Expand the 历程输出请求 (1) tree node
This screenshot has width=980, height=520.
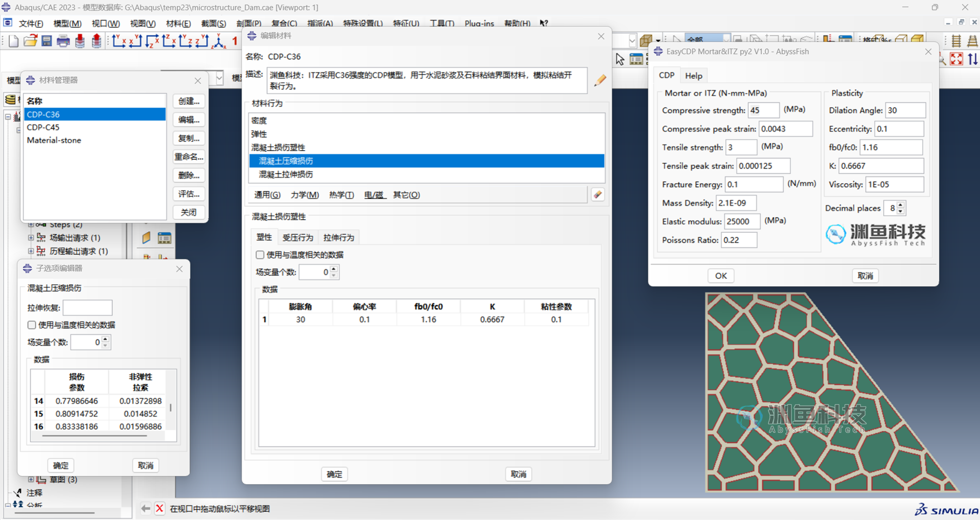coord(31,251)
